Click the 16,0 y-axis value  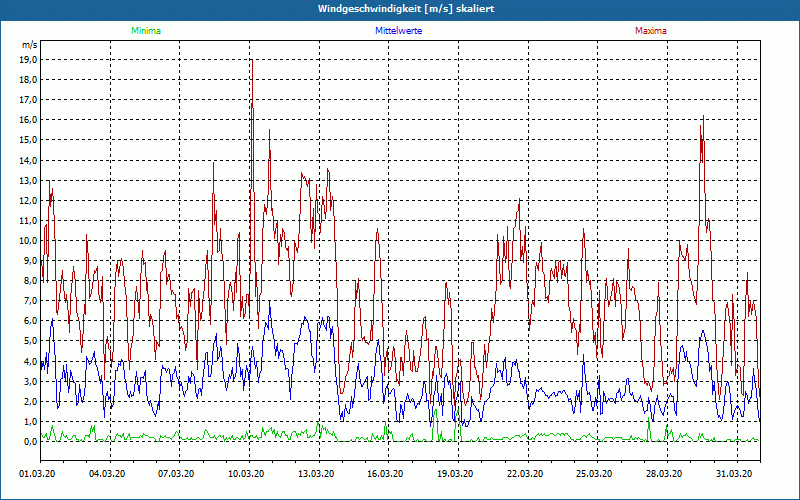tap(29, 120)
